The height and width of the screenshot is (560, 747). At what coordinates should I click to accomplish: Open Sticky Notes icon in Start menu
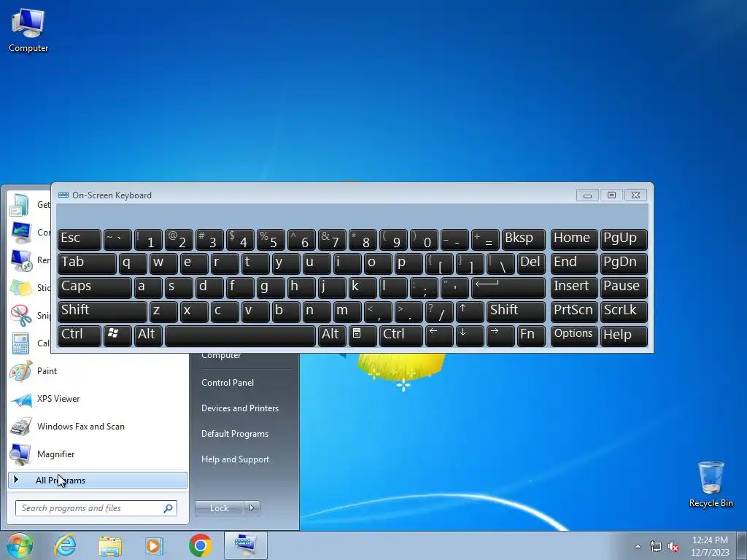(x=20, y=287)
